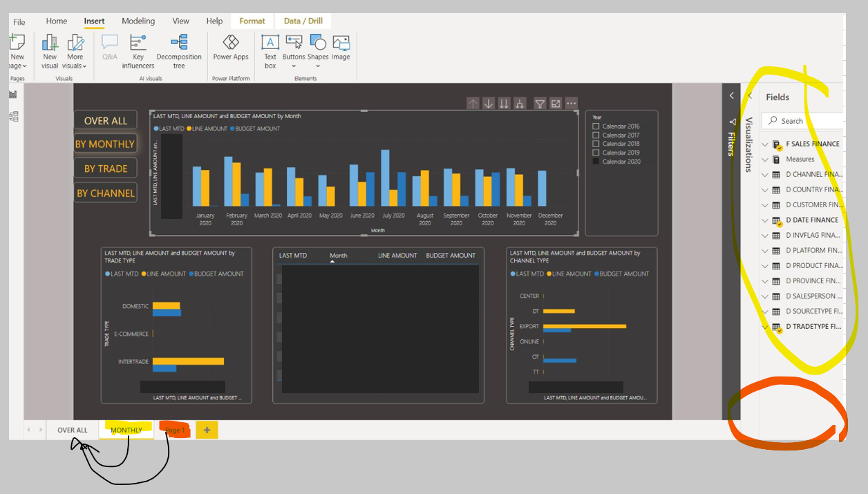Expand D CHANNEL FINA... table
This screenshot has height=494, width=868.
(x=765, y=175)
